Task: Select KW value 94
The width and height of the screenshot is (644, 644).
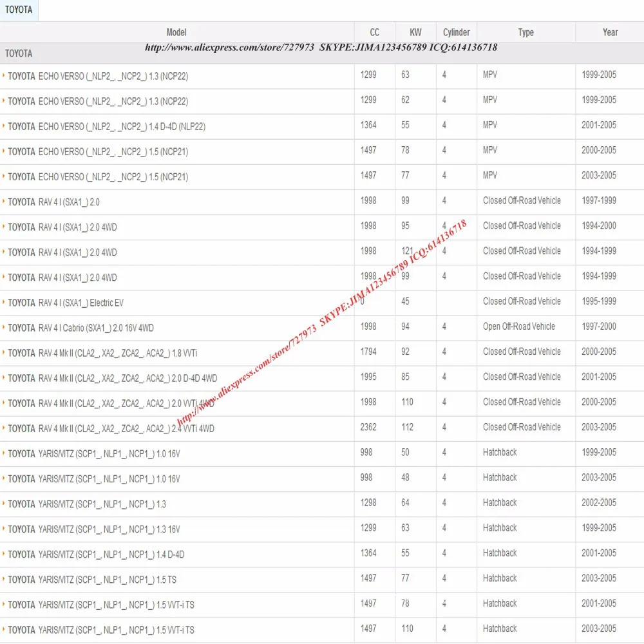Action: coord(405,327)
